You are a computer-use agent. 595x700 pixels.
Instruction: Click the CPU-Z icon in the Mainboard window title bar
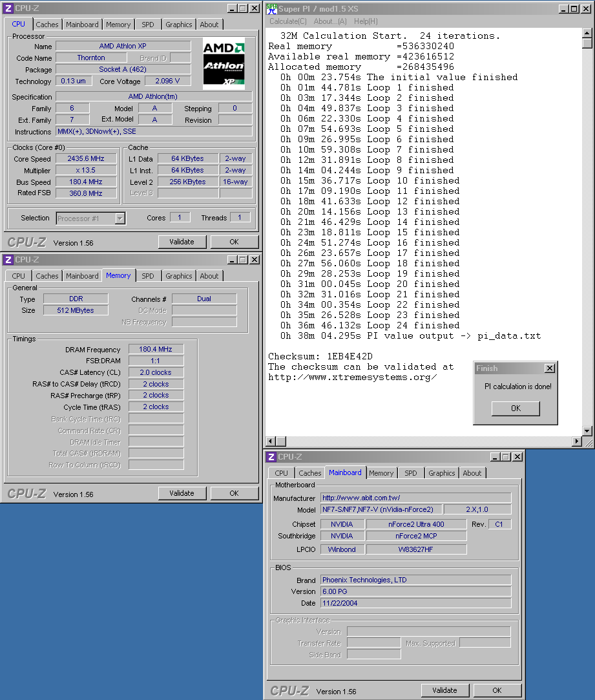271,457
